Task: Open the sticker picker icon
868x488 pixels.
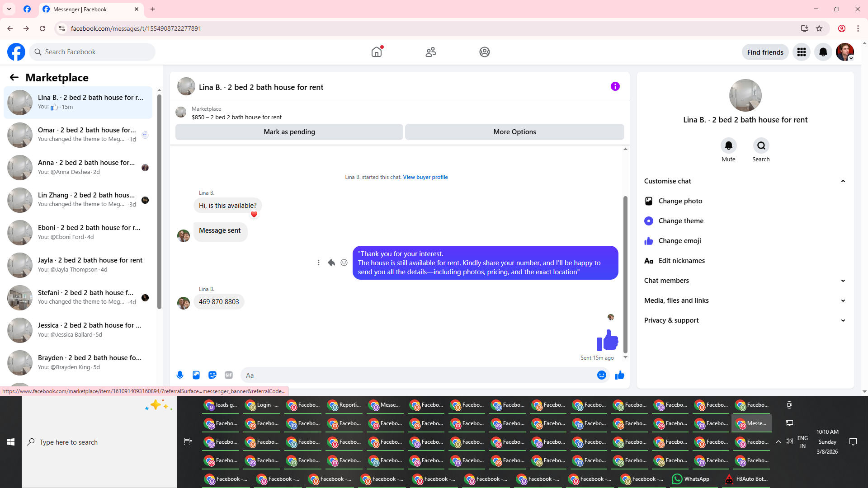Action: (x=212, y=375)
